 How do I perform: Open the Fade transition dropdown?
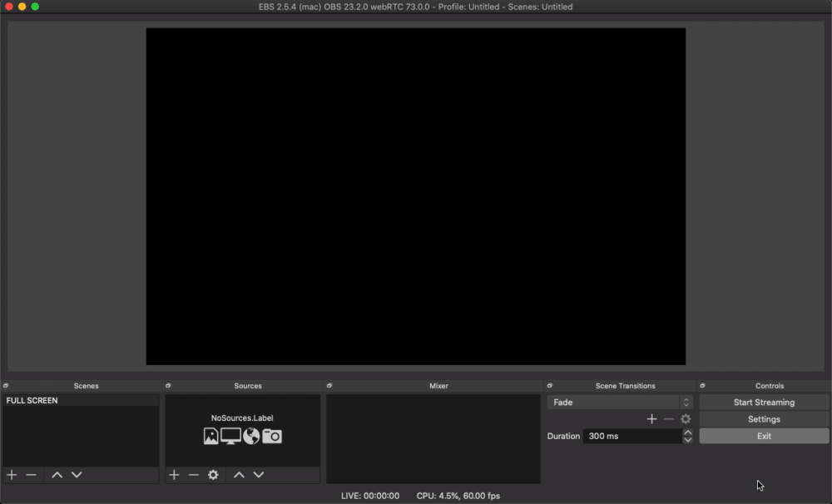[x=620, y=403]
